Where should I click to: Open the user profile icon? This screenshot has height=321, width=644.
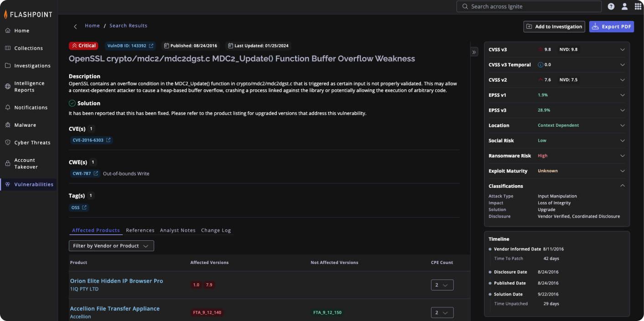pos(625,6)
